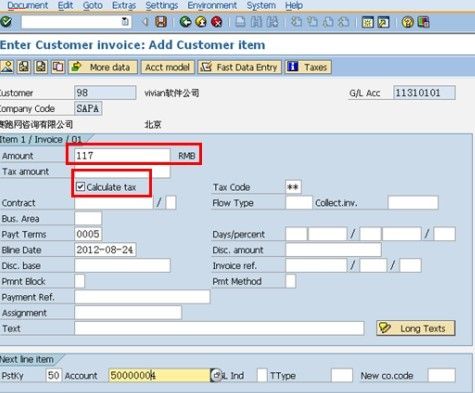Click the Next Page icon
The image size is (475, 393).
(328, 22)
